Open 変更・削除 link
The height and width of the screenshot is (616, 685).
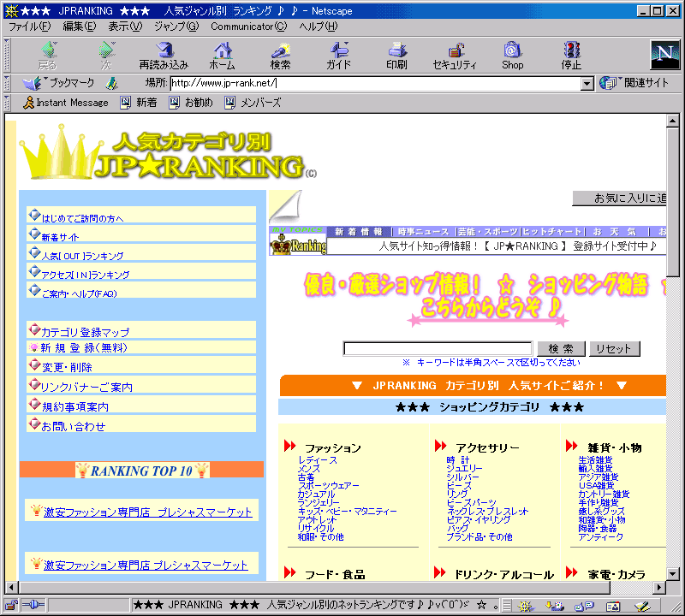point(67,367)
